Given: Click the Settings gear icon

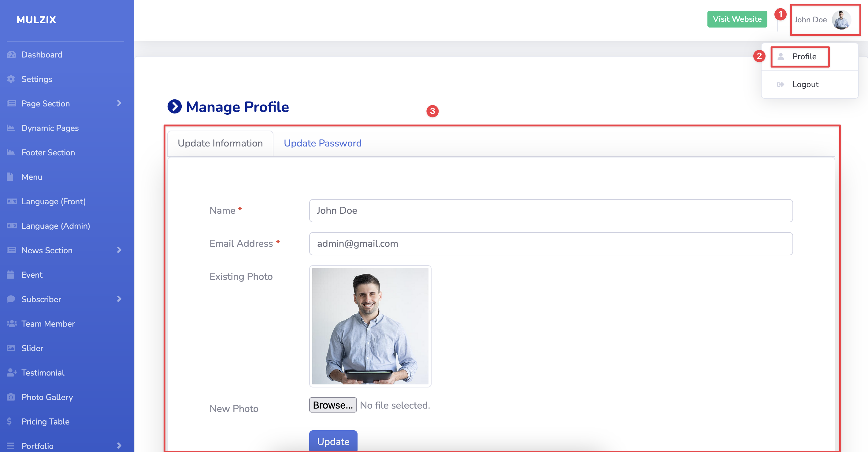Looking at the screenshot, I should coord(11,79).
